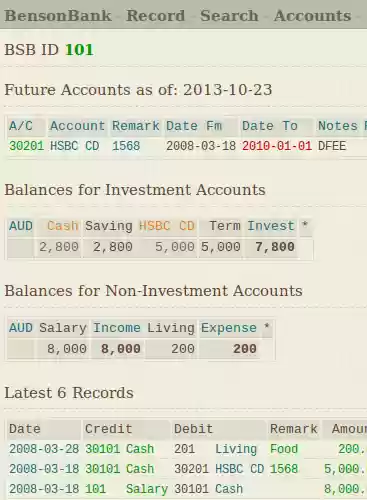Click the bold 8,000 Income total
The image size is (367, 500).
tap(121, 349)
